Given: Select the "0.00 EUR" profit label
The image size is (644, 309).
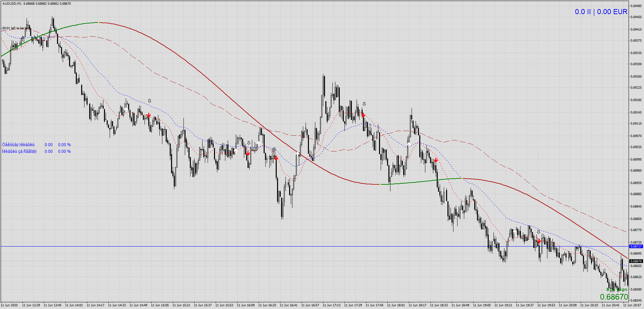Looking at the screenshot, I should coord(612,12).
